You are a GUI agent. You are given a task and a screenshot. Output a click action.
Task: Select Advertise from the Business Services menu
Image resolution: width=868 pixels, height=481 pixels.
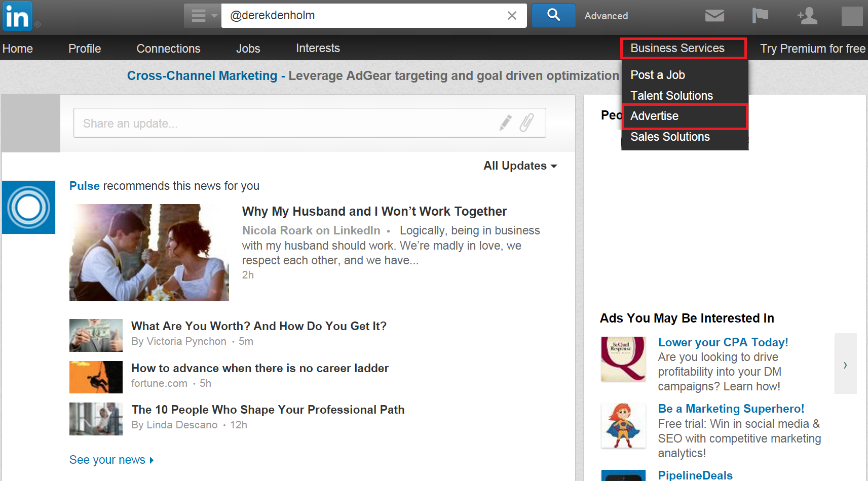[654, 116]
